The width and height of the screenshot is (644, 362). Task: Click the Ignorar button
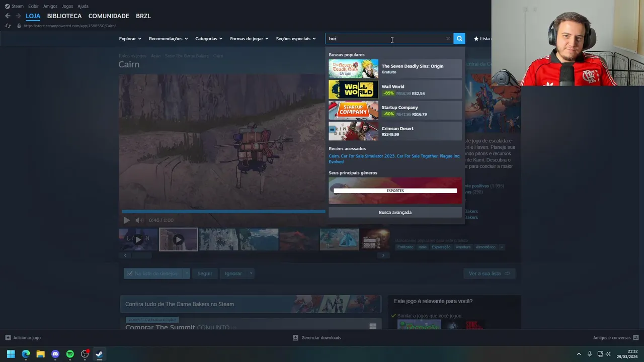[x=233, y=274]
